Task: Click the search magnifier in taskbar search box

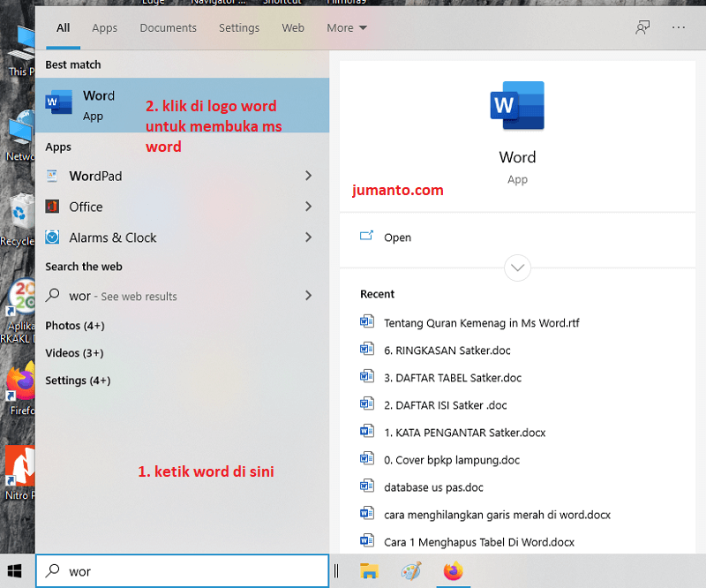Action: tap(52, 570)
